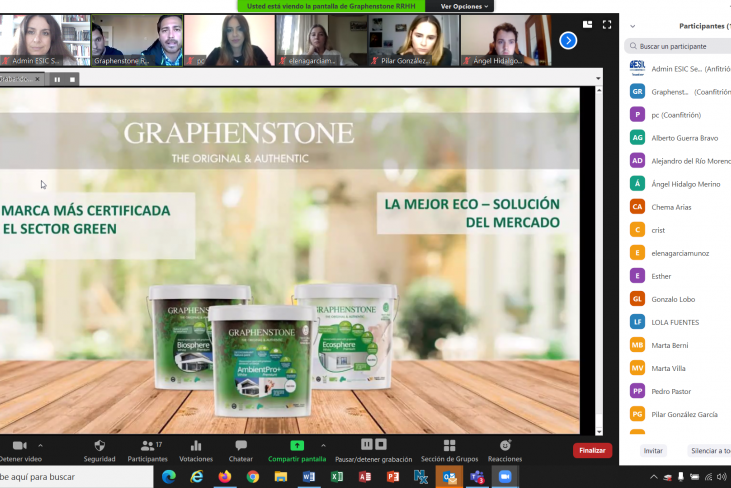
Task: Click the green Compartir pantalla icon
Action: coord(296,446)
